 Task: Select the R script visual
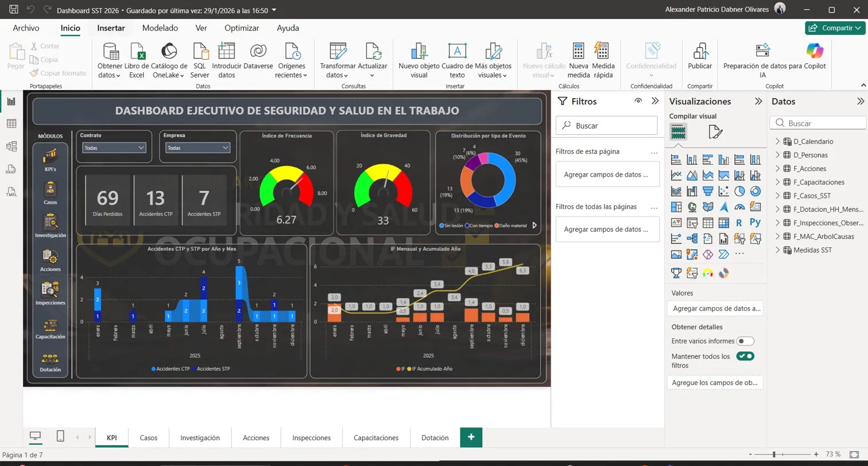(740, 222)
